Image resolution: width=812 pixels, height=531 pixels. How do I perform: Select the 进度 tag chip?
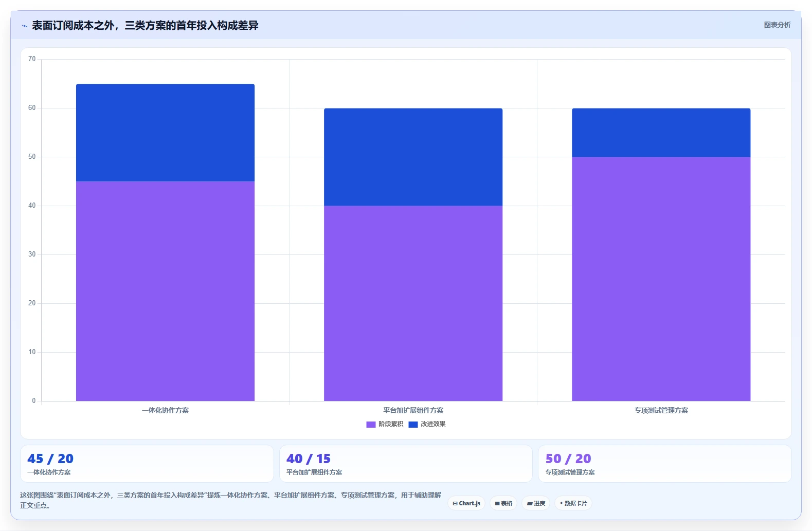point(536,503)
